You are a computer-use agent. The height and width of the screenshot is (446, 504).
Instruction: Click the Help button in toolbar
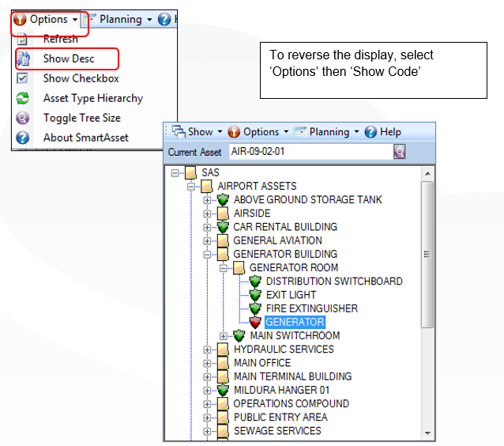[383, 132]
